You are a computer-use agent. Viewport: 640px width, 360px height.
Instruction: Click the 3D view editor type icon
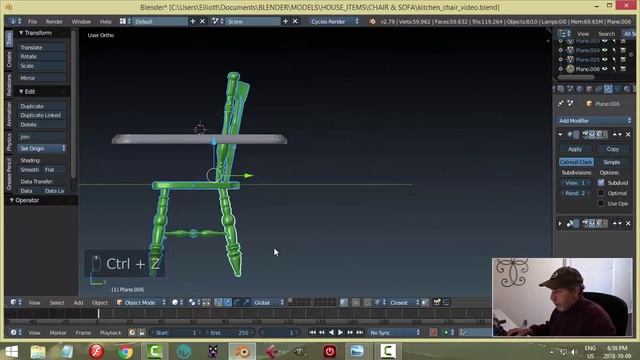(x=13, y=302)
